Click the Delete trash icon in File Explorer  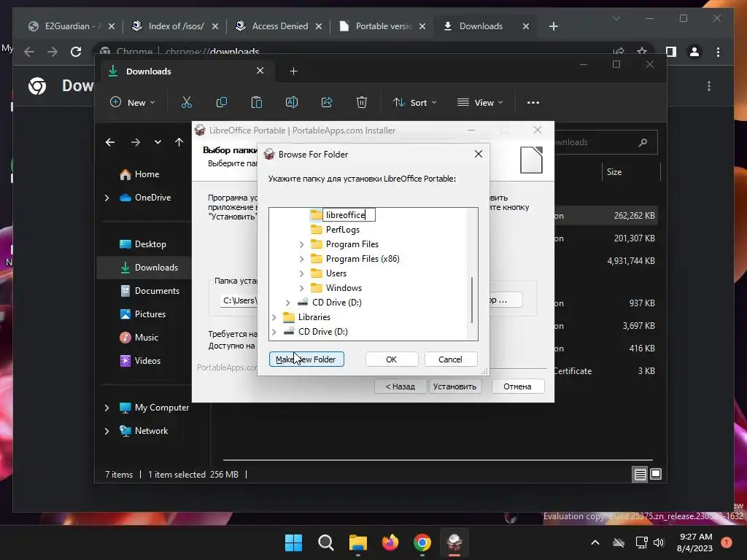tap(362, 102)
